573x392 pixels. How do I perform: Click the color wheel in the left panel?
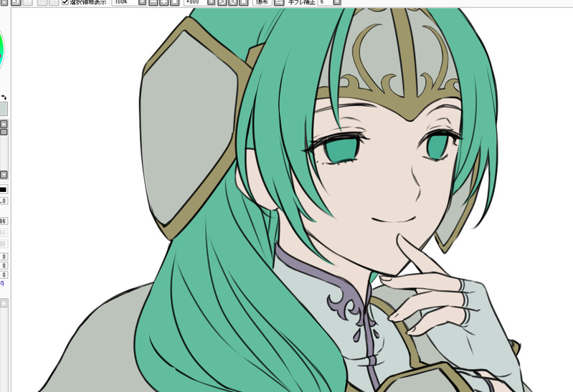1,50
